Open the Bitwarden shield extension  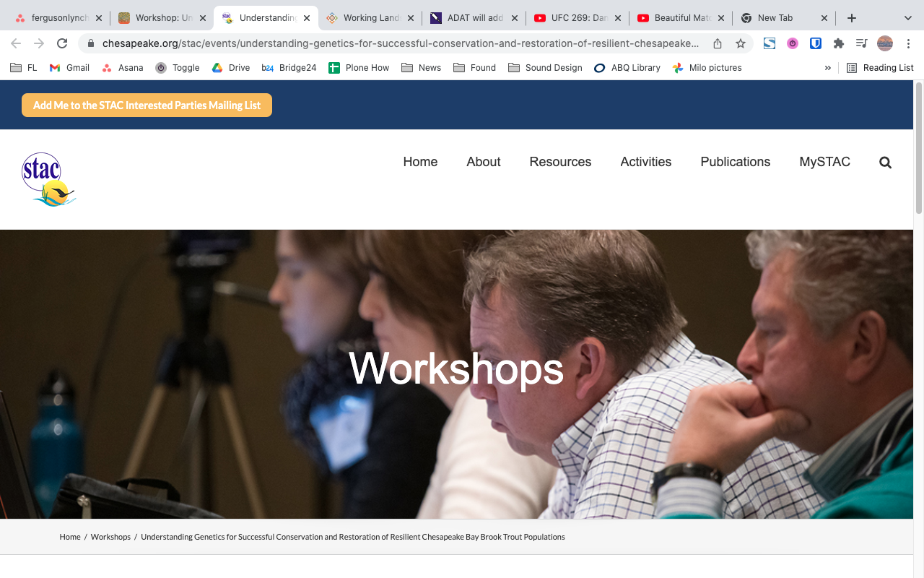[x=816, y=43]
